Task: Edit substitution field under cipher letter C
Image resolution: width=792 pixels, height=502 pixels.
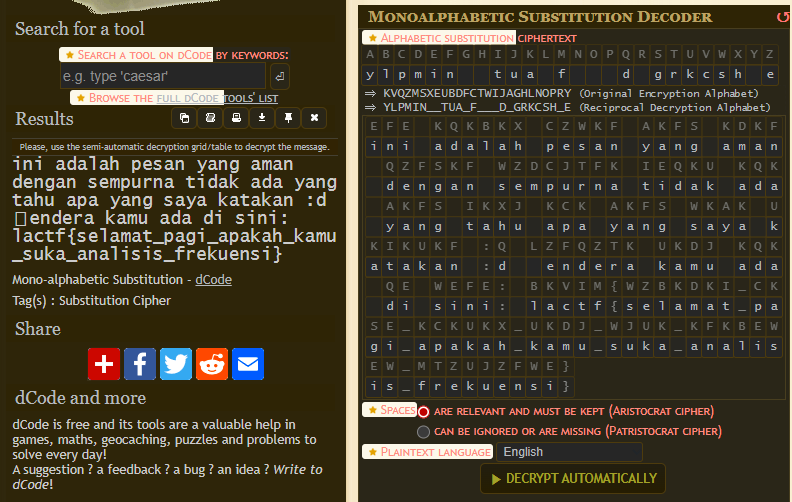Action: (x=402, y=75)
